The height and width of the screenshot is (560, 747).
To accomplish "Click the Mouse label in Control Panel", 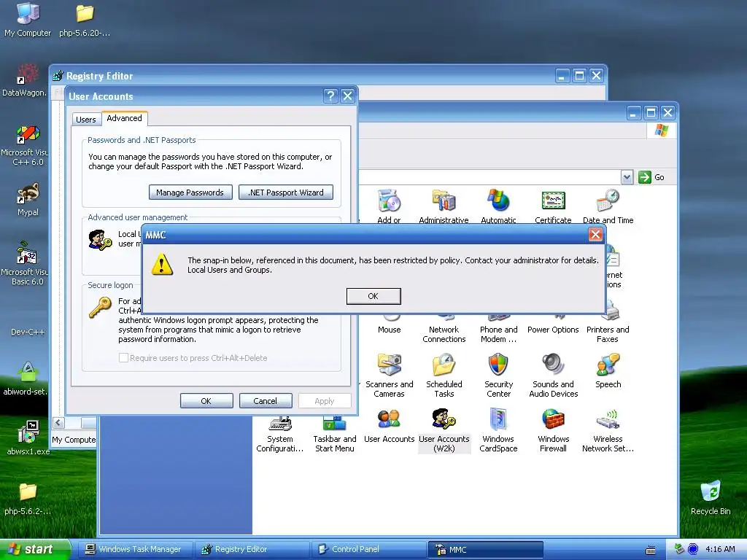I will 390,330.
